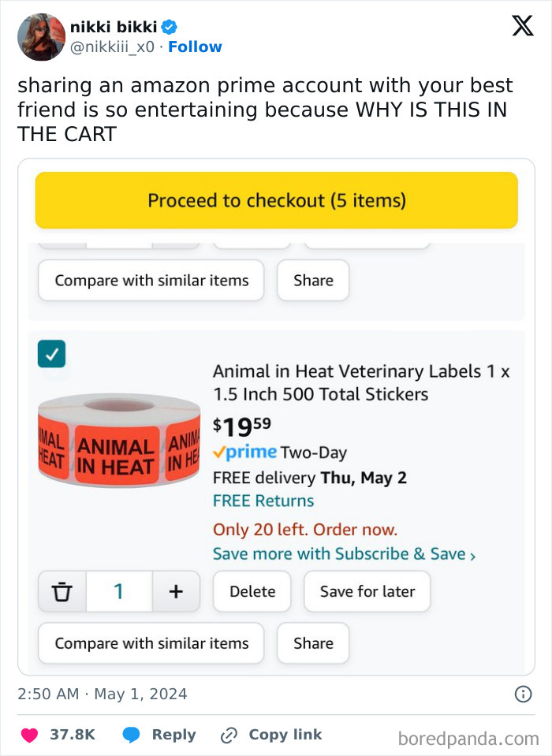Click the Reply speech bubble icon
The width and height of the screenshot is (552, 756).
131,735
